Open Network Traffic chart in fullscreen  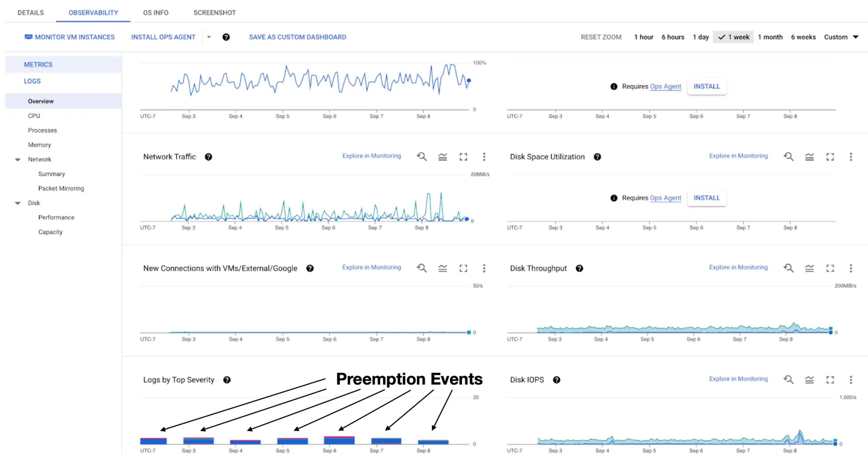[463, 157]
